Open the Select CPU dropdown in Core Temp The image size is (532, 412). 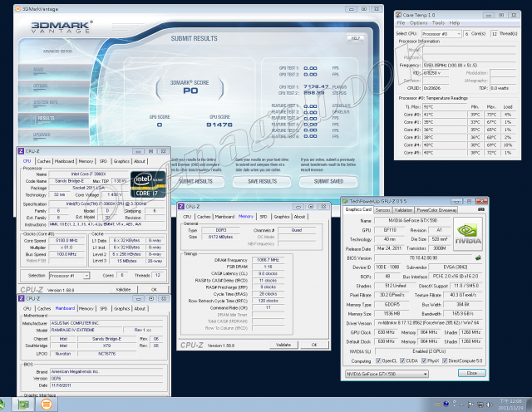coord(441,34)
